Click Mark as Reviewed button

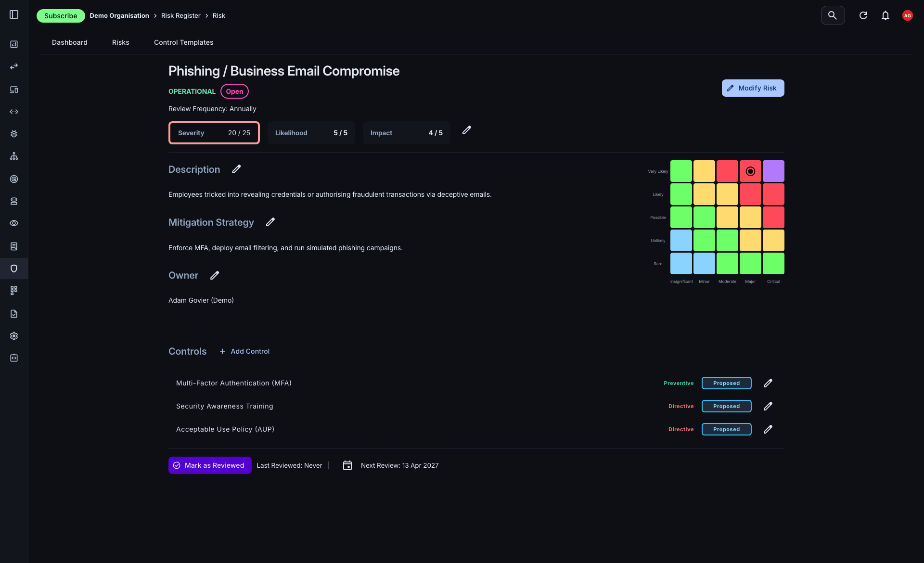(210, 465)
